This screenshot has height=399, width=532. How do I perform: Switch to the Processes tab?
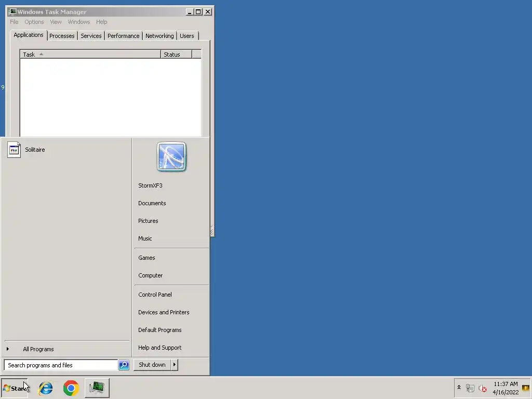tap(62, 36)
